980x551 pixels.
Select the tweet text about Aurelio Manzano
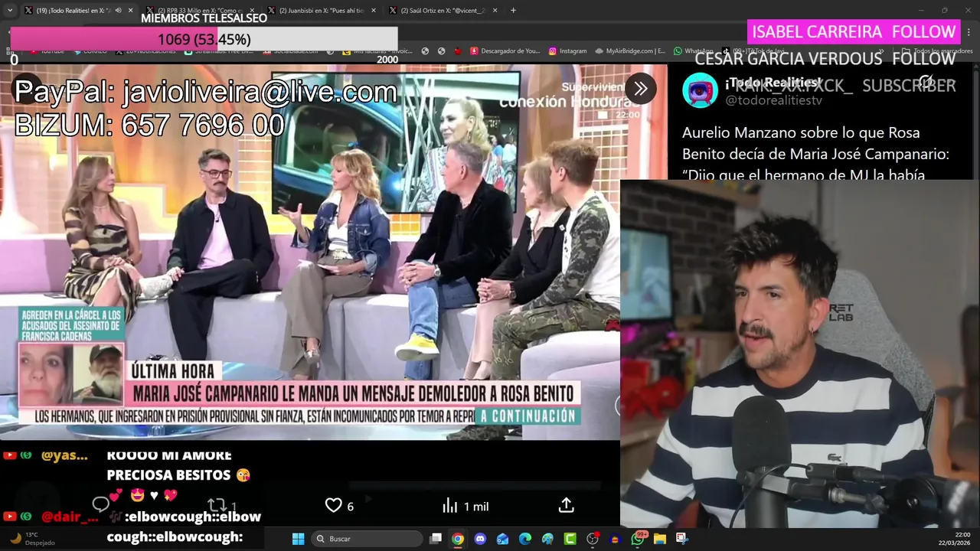[815, 154]
